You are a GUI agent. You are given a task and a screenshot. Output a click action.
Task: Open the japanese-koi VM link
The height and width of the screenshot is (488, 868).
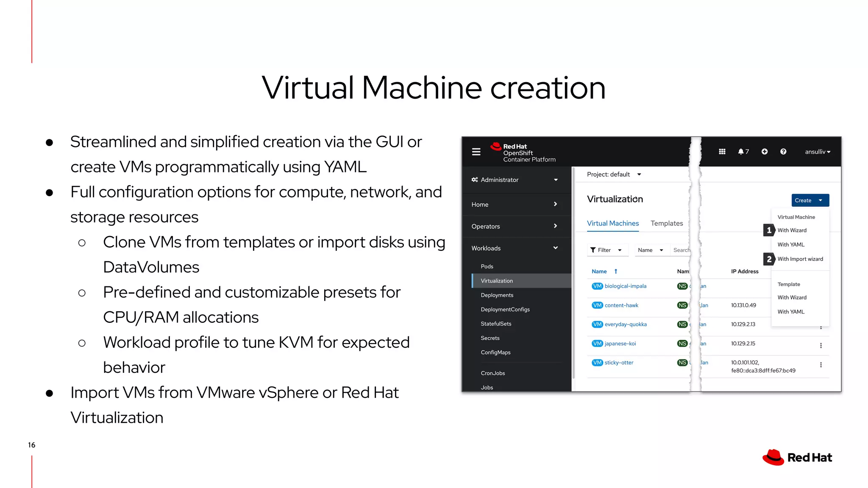click(x=620, y=344)
